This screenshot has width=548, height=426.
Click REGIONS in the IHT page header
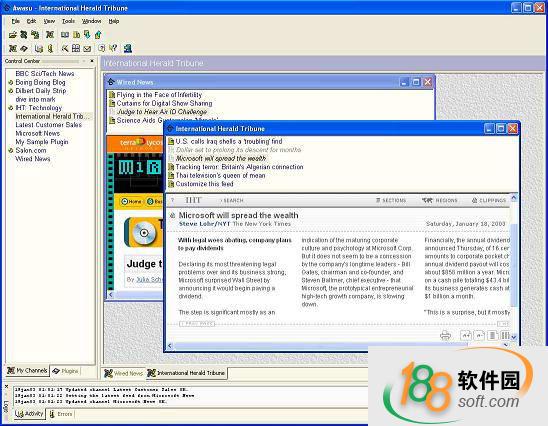coord(440,201)
